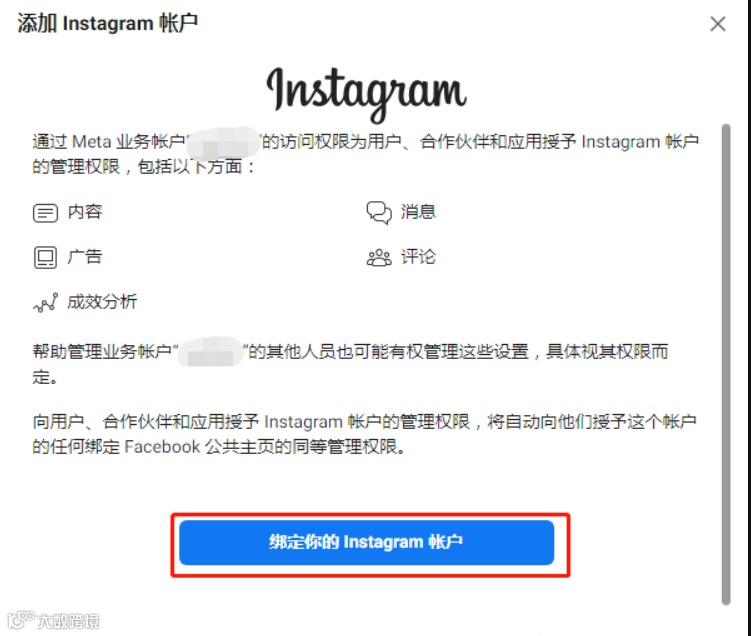Click the 评论 people group icon
Viewport: 751px width, 636px height.
[379, 258]
